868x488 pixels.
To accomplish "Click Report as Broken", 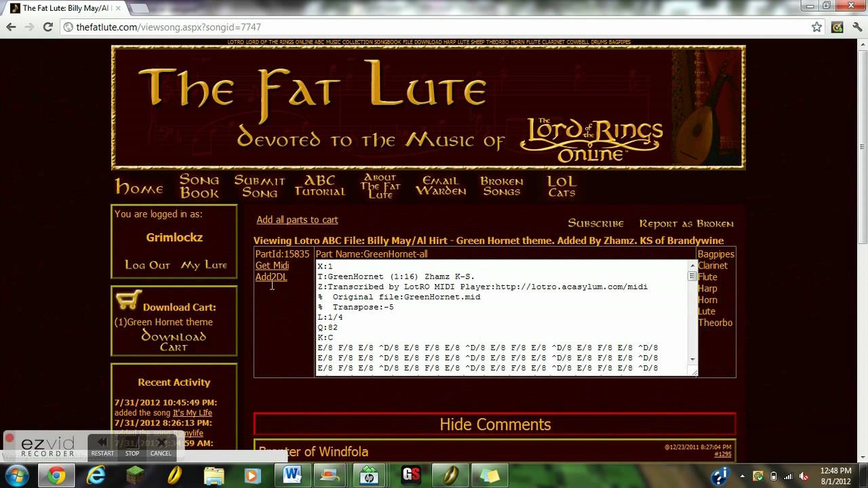I will tap(686, 223).
